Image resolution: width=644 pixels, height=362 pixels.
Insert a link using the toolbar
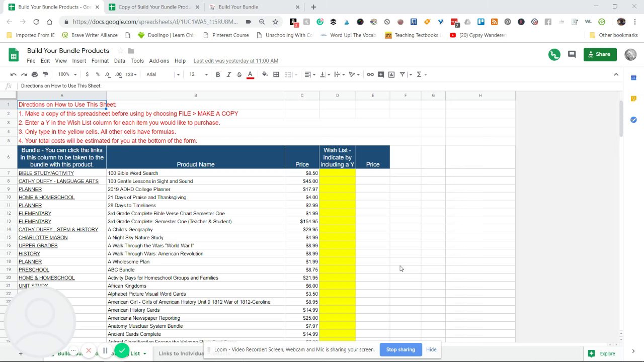tap(370, 74)
